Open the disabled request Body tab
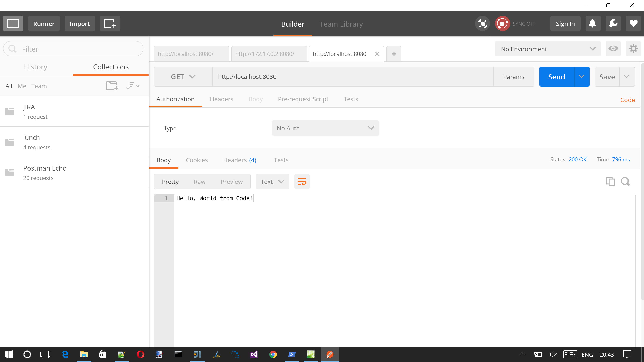The image size is (644, 362). 255,99
